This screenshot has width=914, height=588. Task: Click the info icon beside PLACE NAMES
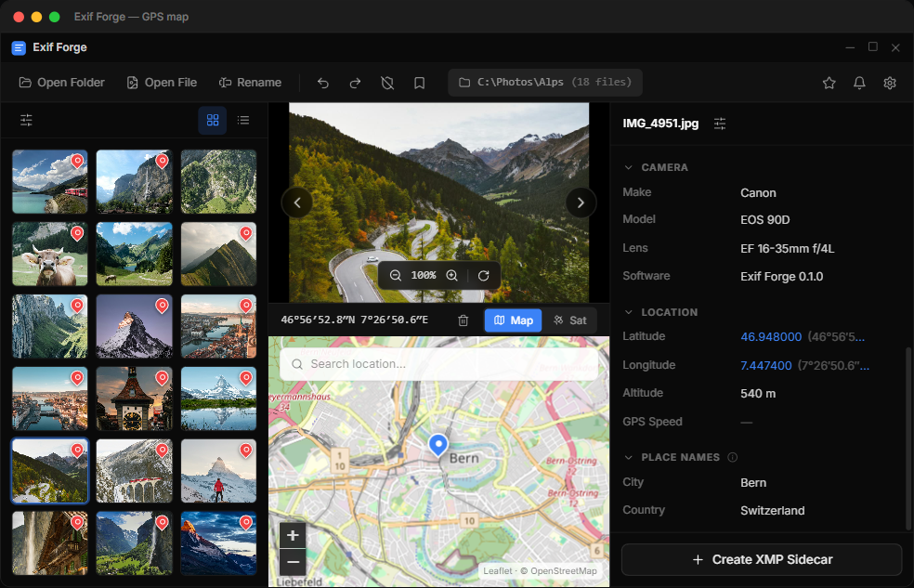tap(733, 457)
